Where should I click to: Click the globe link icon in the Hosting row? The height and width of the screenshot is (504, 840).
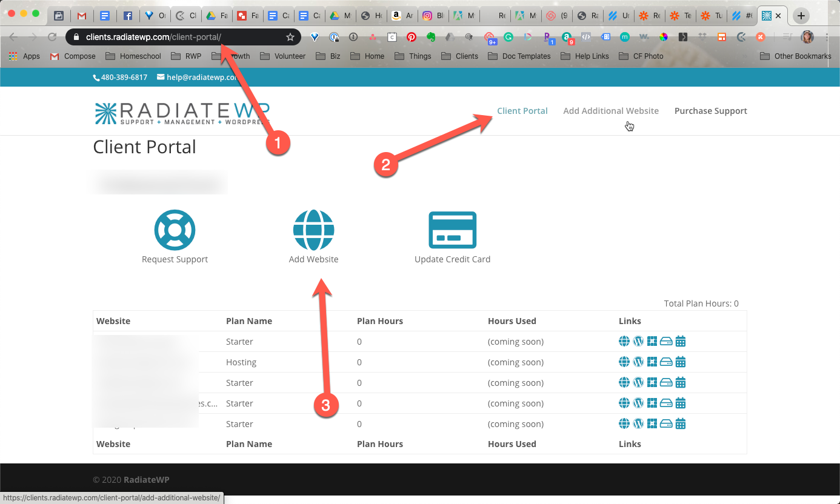click(x=624, y=362)
